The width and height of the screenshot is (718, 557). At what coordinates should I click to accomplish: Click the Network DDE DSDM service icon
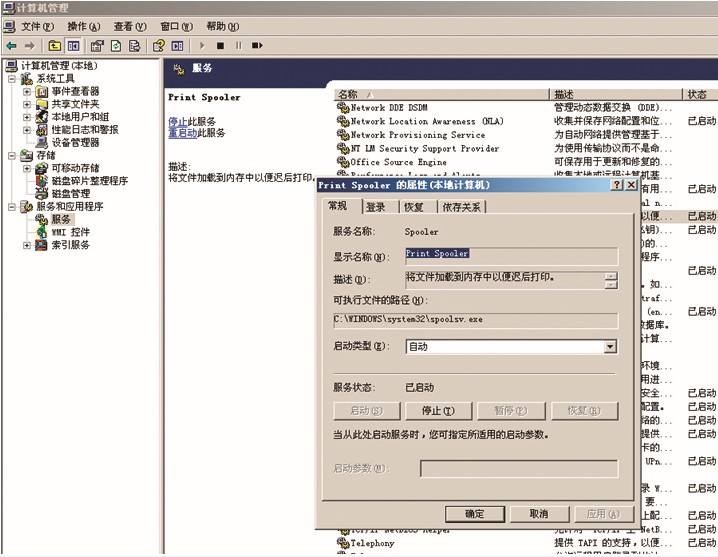(343, 108)
